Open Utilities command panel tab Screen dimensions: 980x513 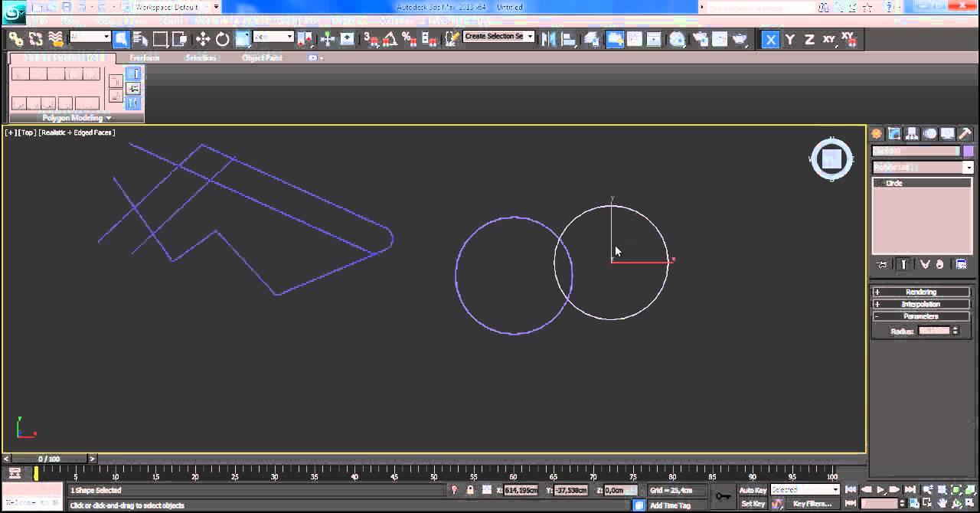[965, 134]
